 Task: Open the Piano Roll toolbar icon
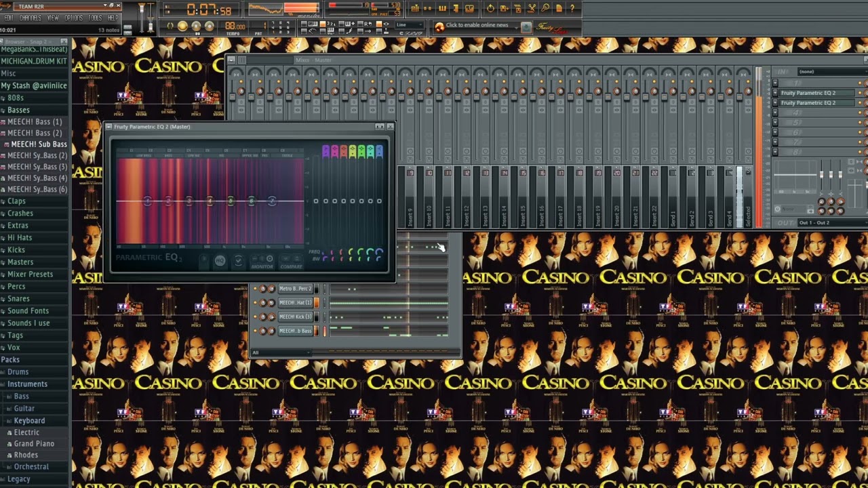click(x=443, y=9)
